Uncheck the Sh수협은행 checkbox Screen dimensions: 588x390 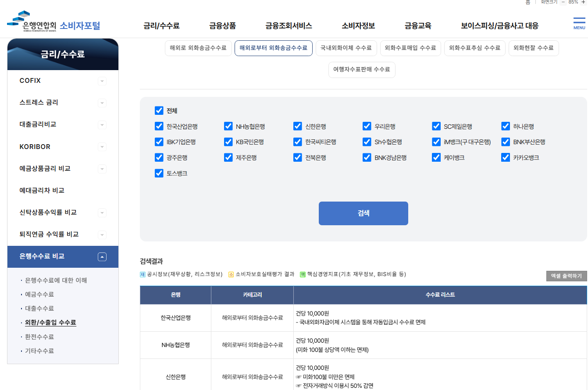point(367,142)
